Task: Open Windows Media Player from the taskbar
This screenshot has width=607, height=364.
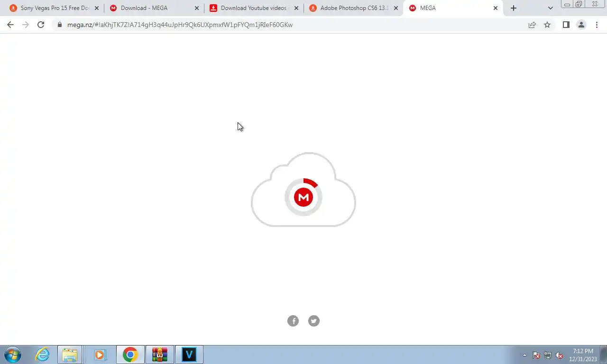Action: point(100,355)
